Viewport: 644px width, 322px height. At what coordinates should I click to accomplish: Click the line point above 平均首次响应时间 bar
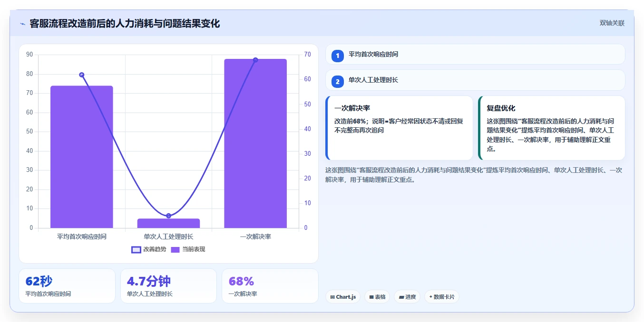(x=82, y=75)
